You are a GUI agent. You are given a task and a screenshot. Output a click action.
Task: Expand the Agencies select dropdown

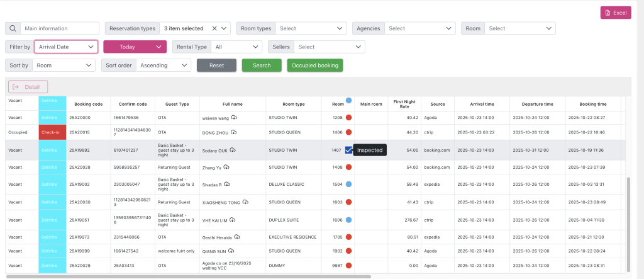421,28
